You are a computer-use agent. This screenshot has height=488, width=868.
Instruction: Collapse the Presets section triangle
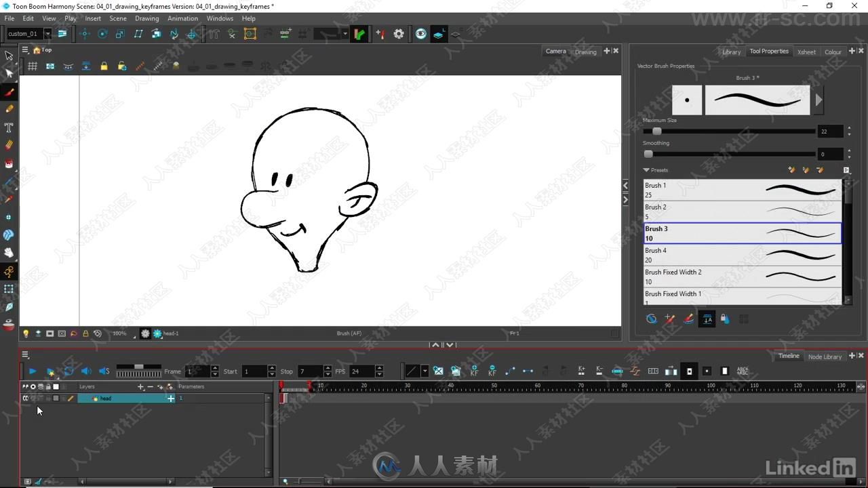tap(646, 170)
